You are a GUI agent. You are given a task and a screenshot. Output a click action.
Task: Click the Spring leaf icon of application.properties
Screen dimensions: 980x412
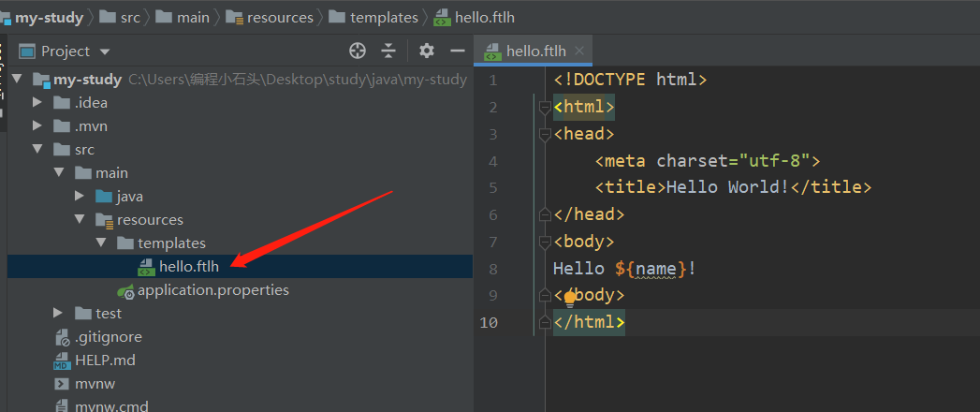(x=126, y=290)
